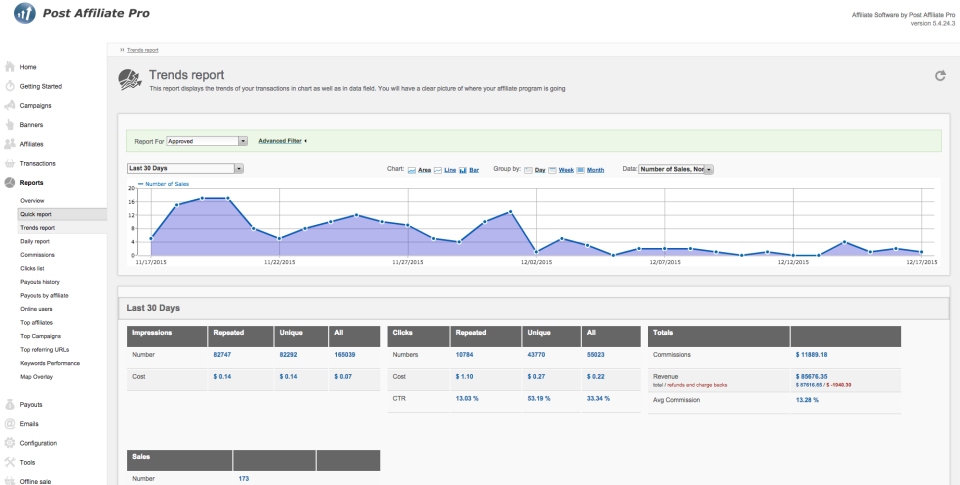960x485 pixels.
Task: Open the Report For Approved dropdown
Action: pyautogui.click(x=207, y=141)
